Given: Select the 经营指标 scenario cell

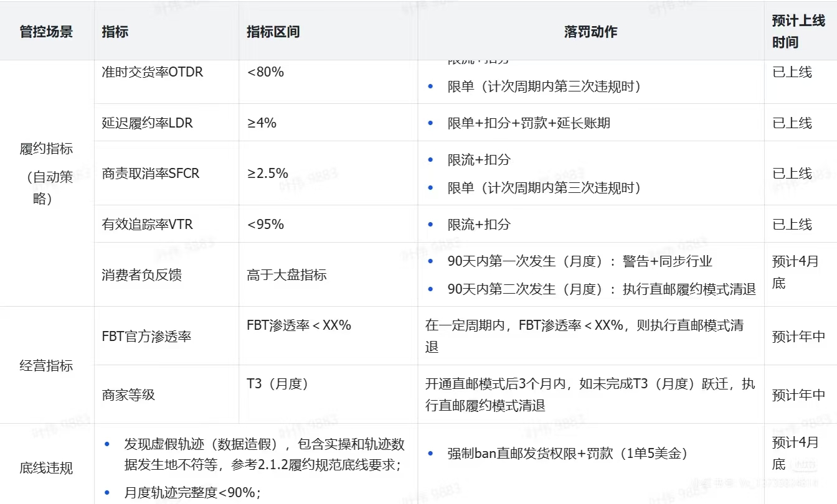Looking at the screenshot, I should [x=46, y=366].
